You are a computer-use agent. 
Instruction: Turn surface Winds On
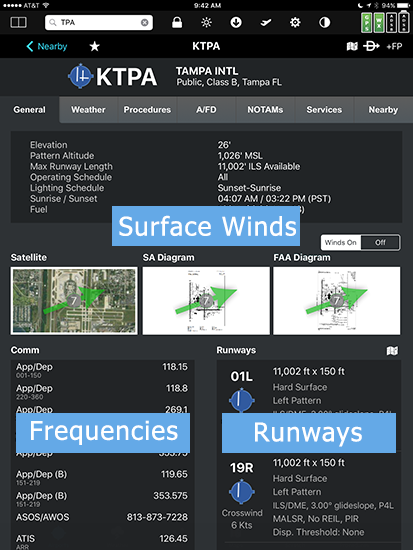pyautogui.click(x=341, y=242)
